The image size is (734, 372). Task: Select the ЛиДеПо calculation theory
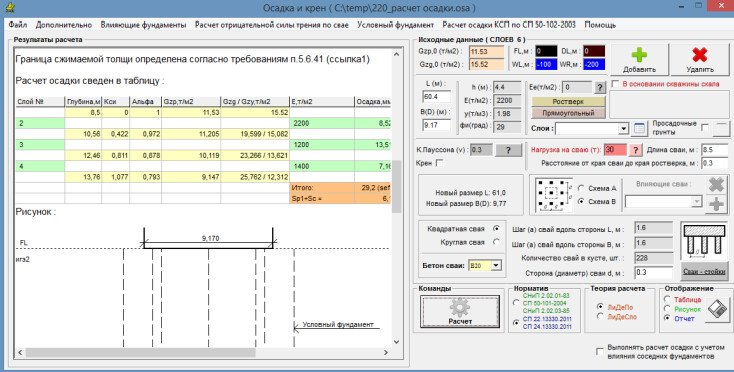pos(600,306)
